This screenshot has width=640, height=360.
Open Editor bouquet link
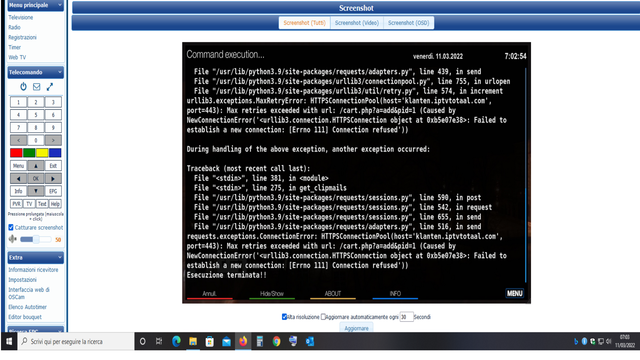coord(25,317)
